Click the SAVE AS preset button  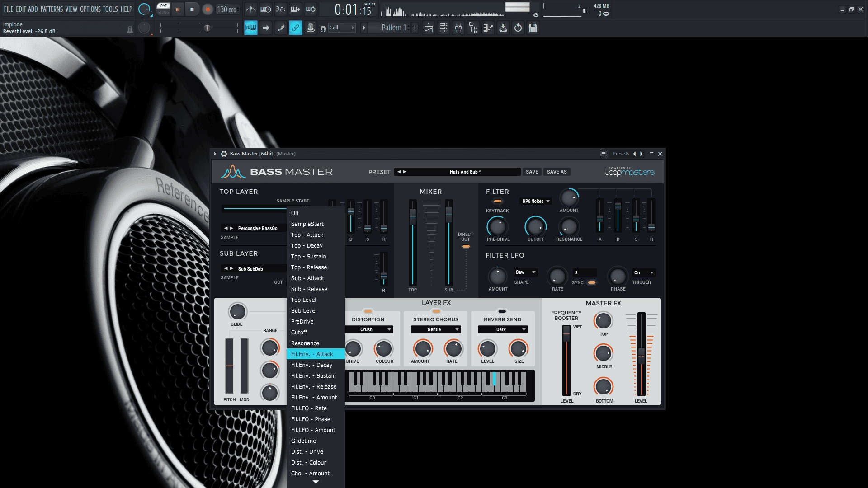(x=557, y=172)
